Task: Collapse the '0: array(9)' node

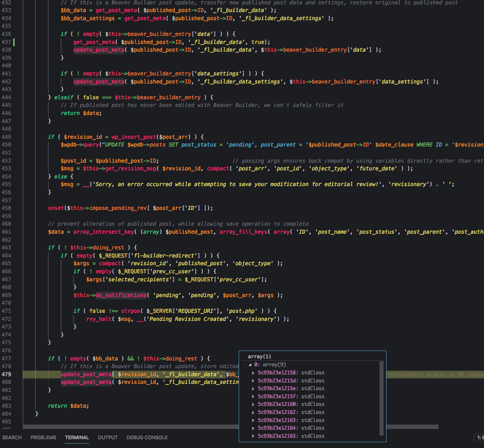Action: pyautogui.click(x=250, y=365)
